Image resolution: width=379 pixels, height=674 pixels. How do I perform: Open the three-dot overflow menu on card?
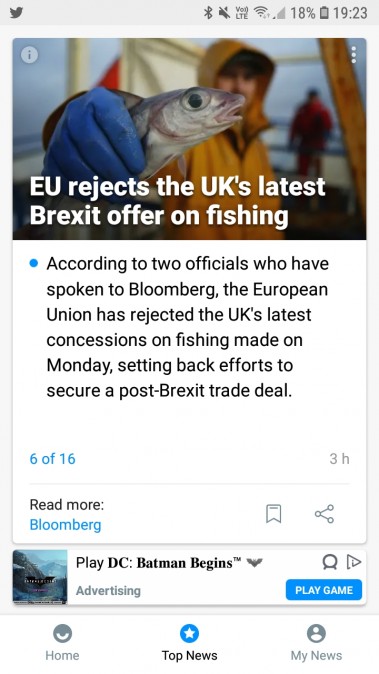[x=353, y=55]
